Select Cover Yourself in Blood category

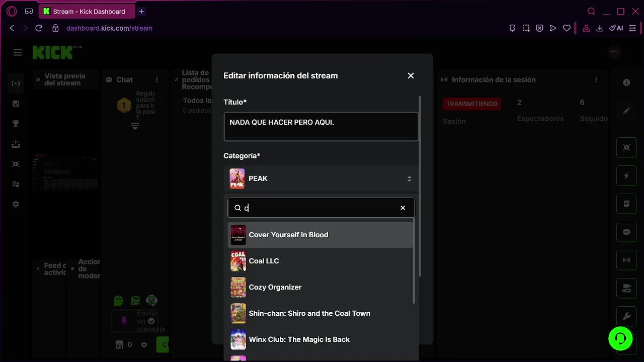(x=320, y=235)
